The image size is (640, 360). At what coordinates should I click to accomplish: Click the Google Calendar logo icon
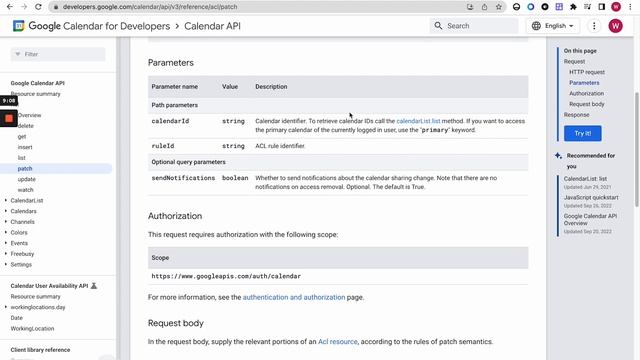18,26
